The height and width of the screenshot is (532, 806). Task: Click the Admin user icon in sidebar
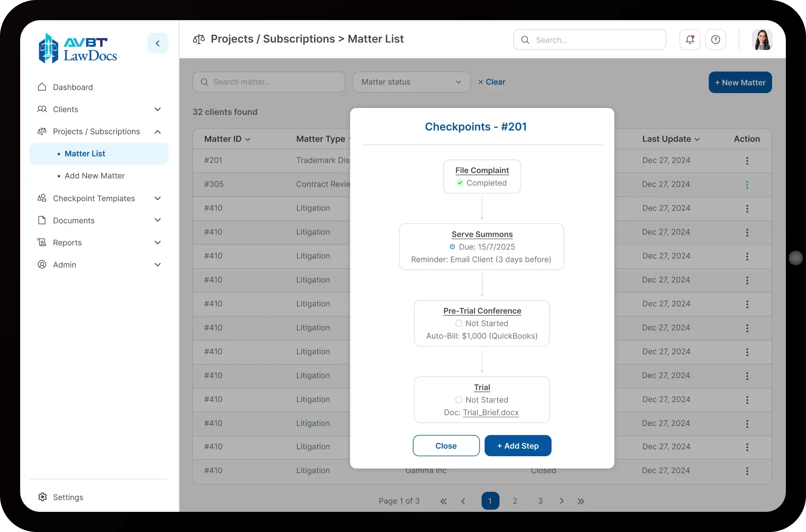(42, 265)
